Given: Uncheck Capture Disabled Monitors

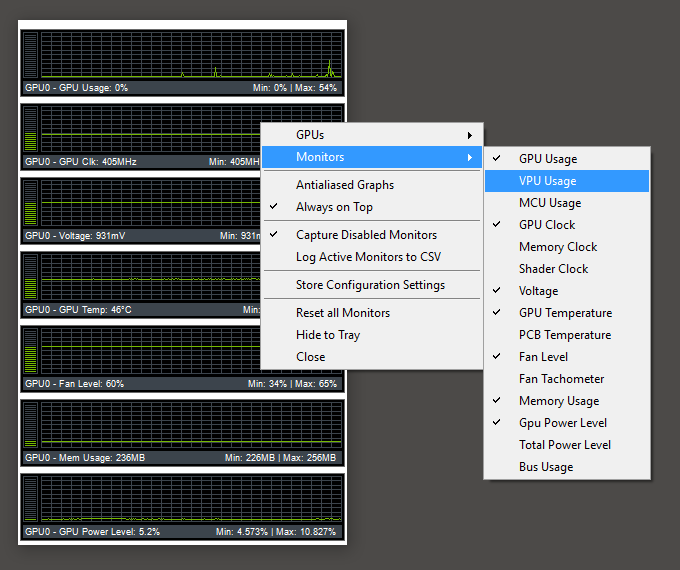Looking at the screenshot, I should [366, 235].
